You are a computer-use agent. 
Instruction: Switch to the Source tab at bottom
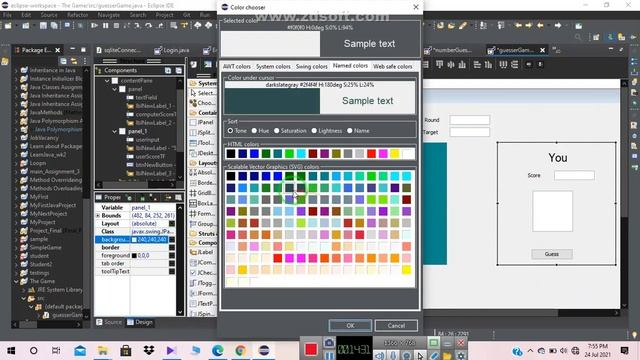[x=109, y=322]
